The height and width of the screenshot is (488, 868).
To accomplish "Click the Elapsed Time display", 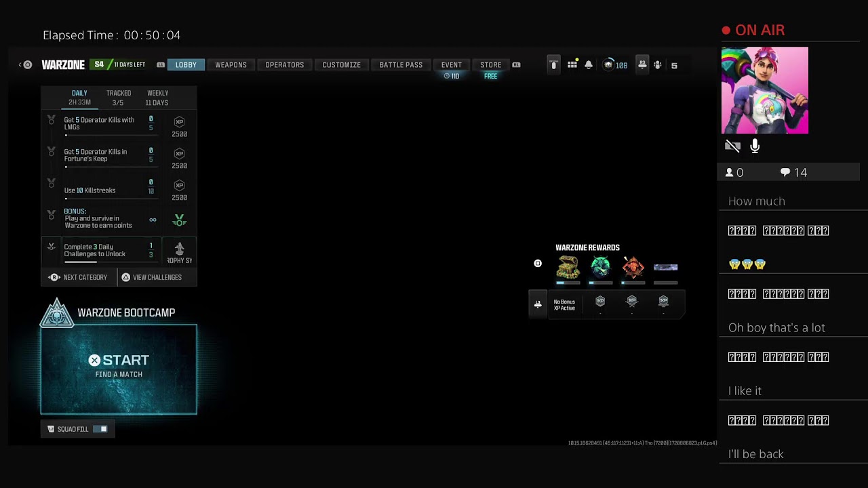I will pos(112,35).
